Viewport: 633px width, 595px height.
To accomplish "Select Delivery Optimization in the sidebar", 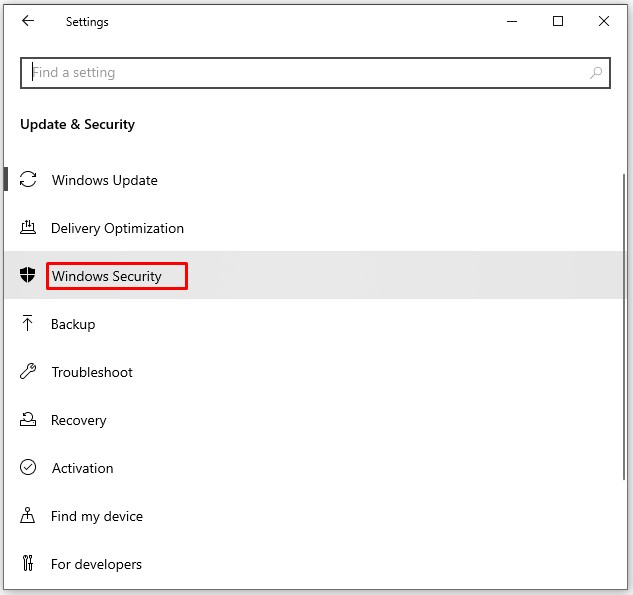I will coord(118,228).
